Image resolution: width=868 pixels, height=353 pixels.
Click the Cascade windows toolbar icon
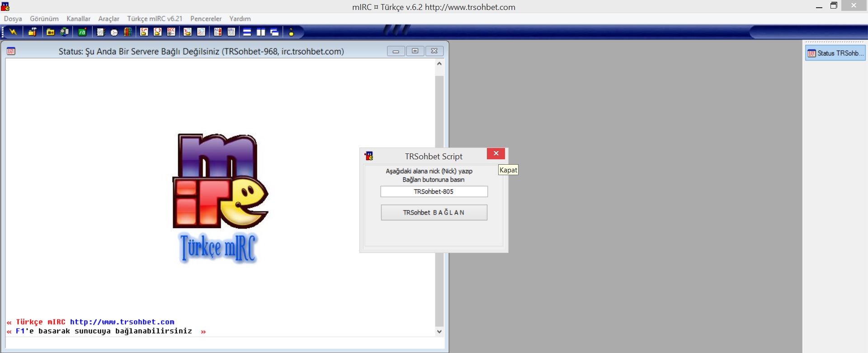coord(274,32)
